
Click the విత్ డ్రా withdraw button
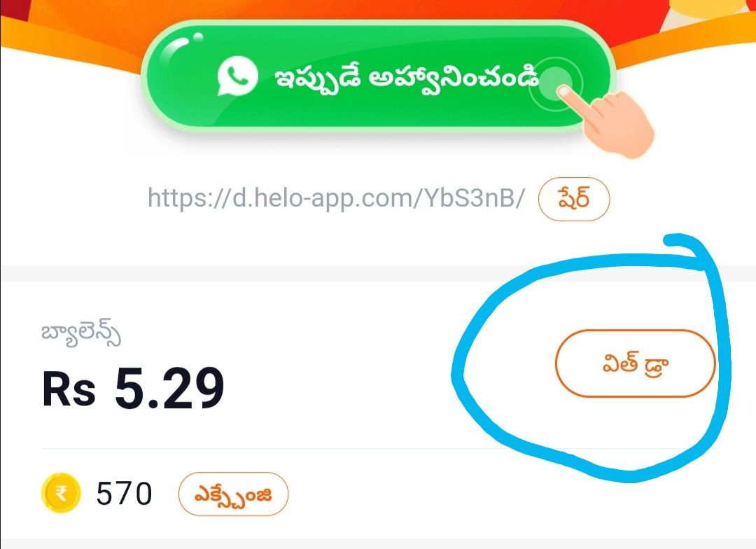[635, 363]
